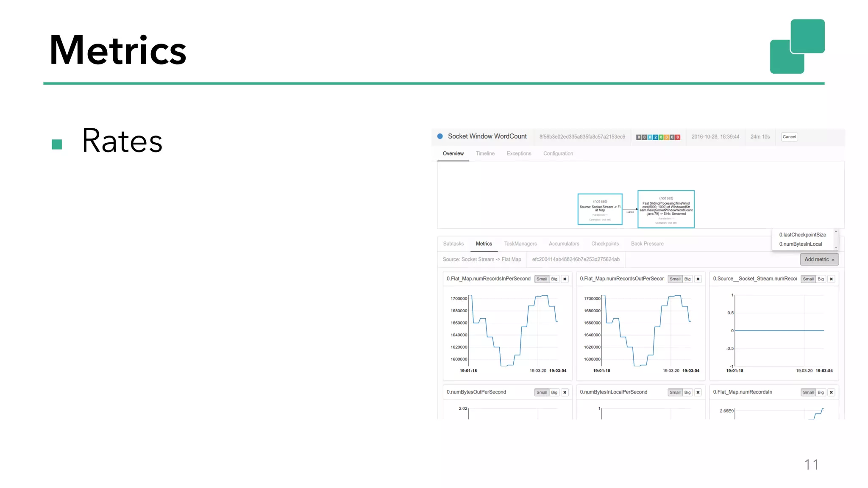Open the TaskManagers tab
The width and height of the screenshot is (868, 488).
point(520,244)
